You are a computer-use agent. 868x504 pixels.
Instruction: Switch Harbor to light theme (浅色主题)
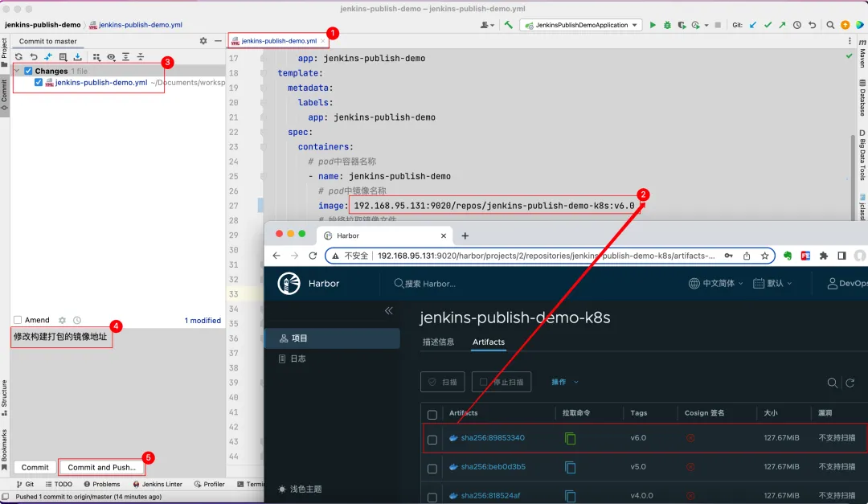coord(300,489)
